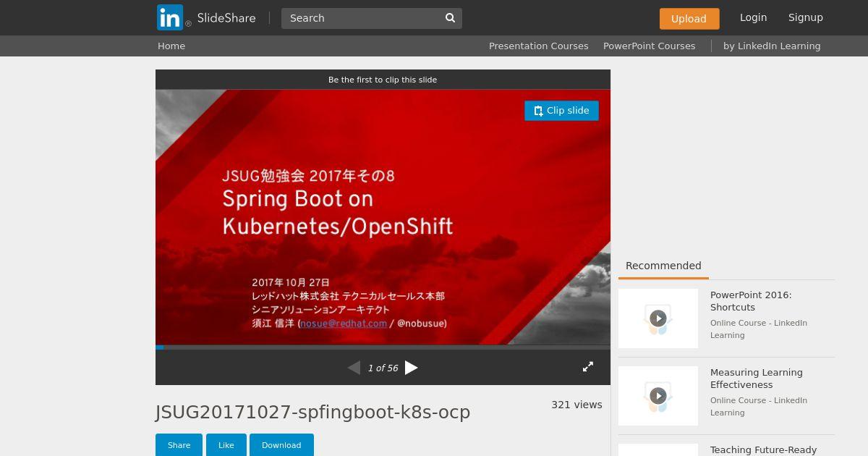Open Teaching Future-Ready course link
Screen dimensions: 868x456
point(763,450)
